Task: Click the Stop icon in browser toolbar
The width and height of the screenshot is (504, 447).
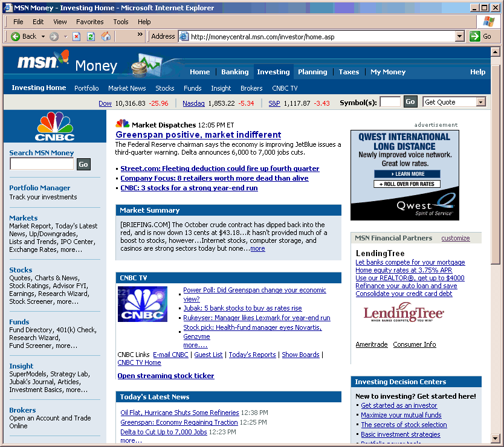Action: click(x=76, y=36)
